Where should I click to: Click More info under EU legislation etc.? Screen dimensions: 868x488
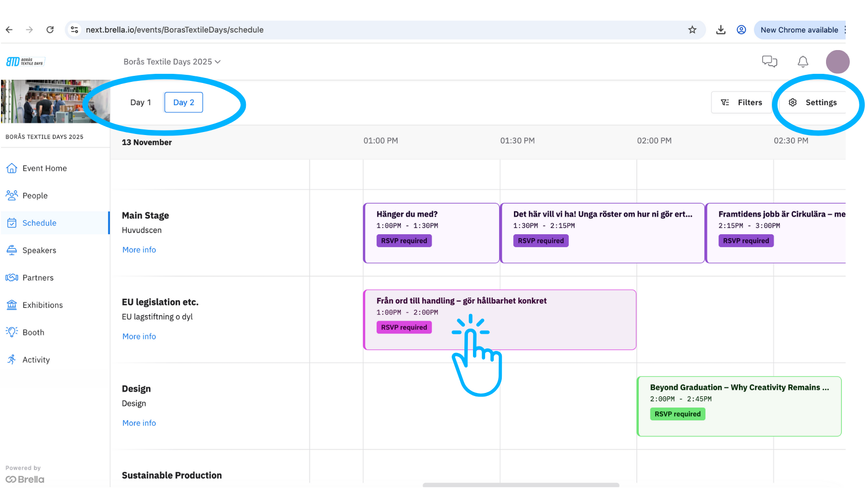(x=139, y=336)
